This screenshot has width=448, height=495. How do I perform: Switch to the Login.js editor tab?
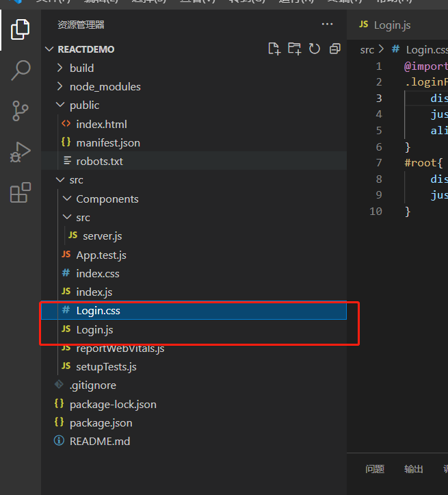pos(392,25)
